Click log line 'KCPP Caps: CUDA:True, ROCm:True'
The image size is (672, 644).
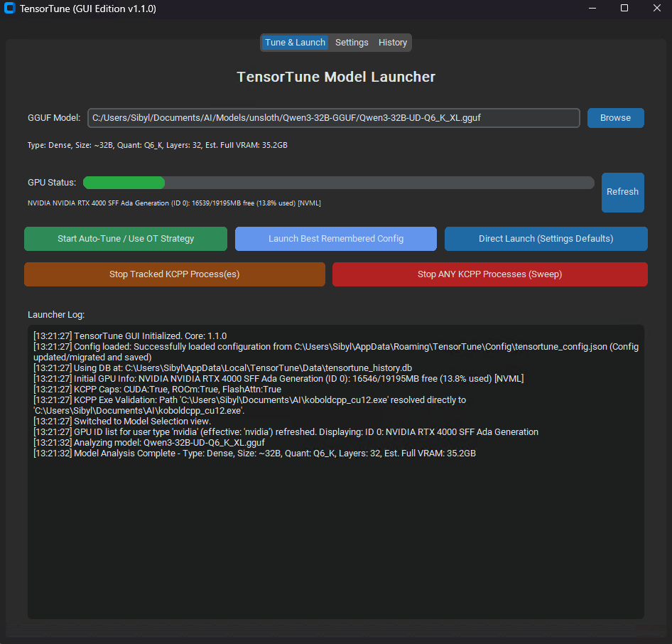click(x=157, y=390)
